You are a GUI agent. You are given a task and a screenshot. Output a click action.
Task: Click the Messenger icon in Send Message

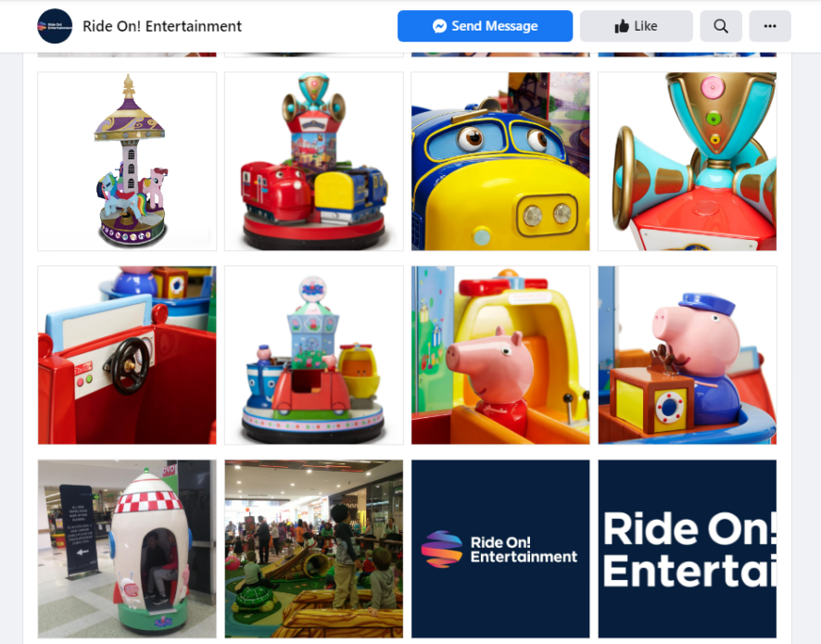point(439,26)
